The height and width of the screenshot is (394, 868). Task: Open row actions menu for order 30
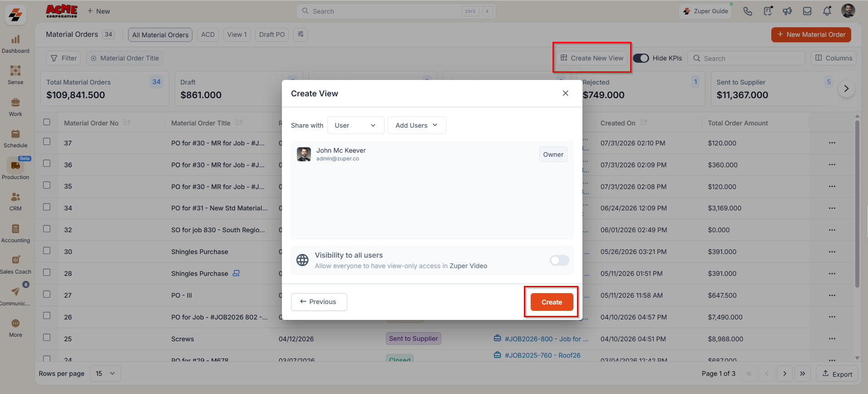click(832, 251)
